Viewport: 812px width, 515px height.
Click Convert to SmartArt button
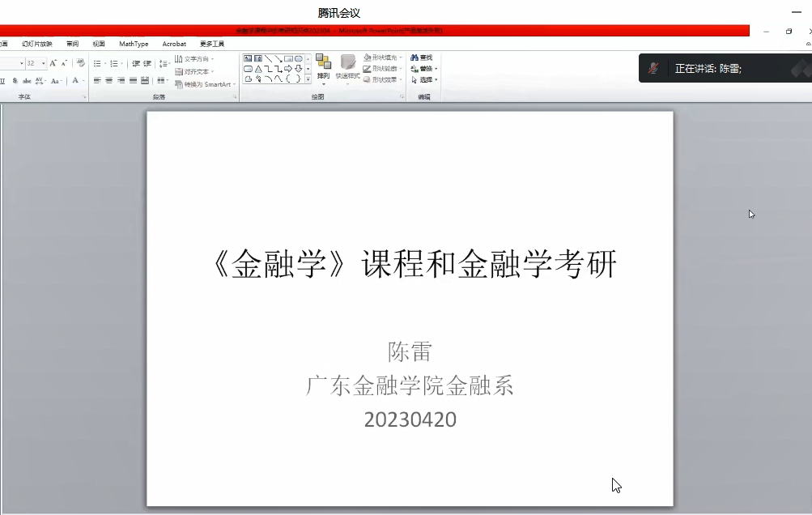pyautogui.click(x=204, y=84)
